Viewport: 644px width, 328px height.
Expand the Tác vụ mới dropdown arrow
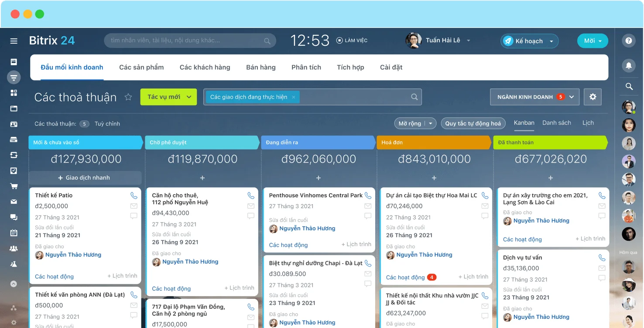[189, 97]
